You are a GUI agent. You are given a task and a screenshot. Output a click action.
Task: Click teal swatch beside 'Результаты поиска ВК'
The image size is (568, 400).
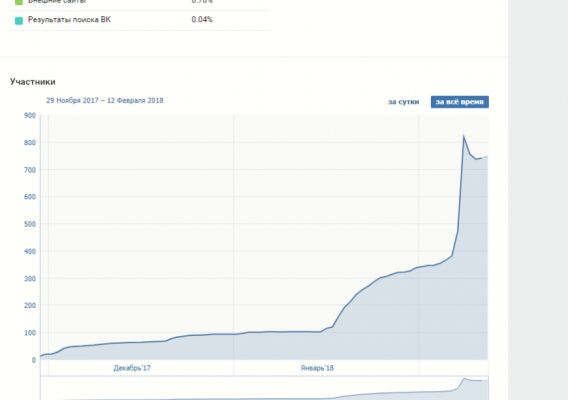tap(19, 21)
